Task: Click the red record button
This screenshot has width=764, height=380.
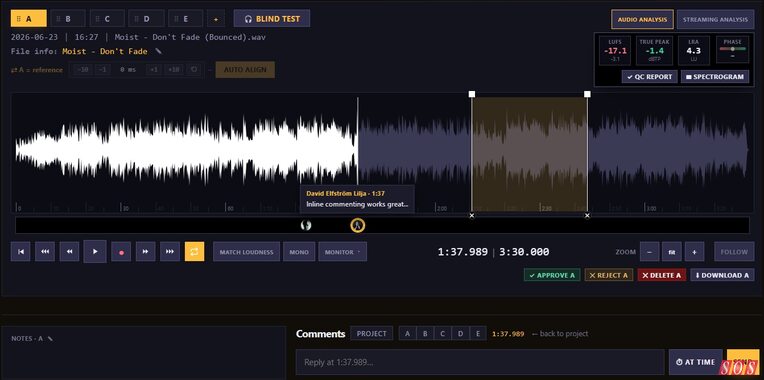Action: tap(121, 252)
